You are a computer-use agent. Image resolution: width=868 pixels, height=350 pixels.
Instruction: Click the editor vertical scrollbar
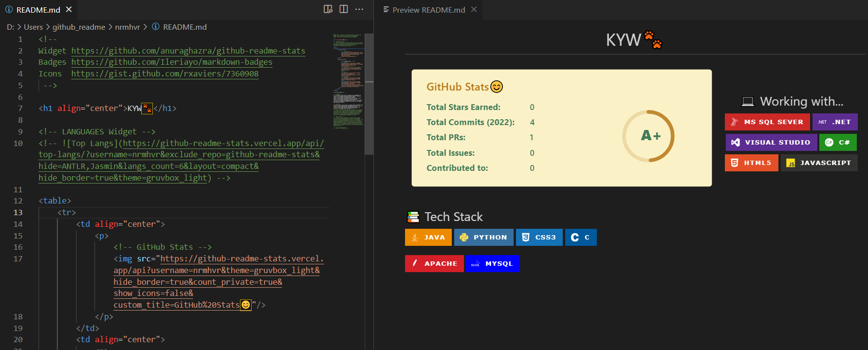pos(369,93)
